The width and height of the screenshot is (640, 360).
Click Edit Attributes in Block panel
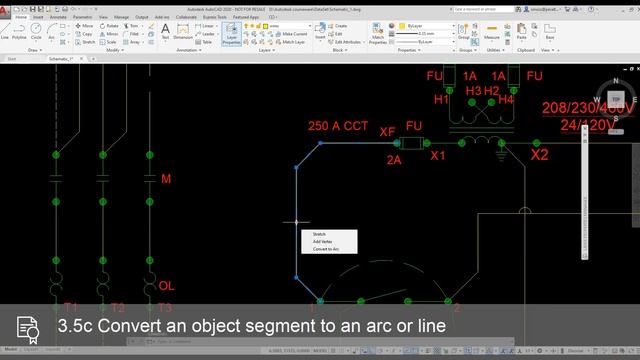pos(345,42)
